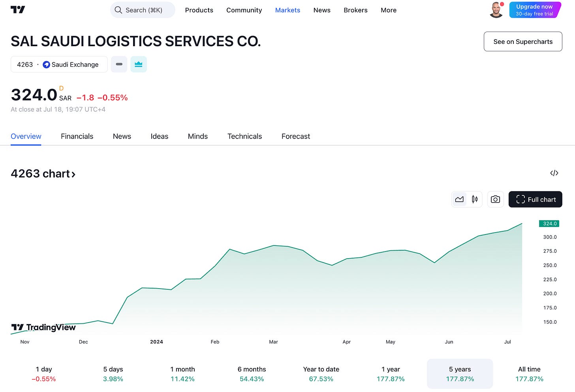Select the 5 days range
The width and height of the screenshot is (575, 392).
[113, 374]
